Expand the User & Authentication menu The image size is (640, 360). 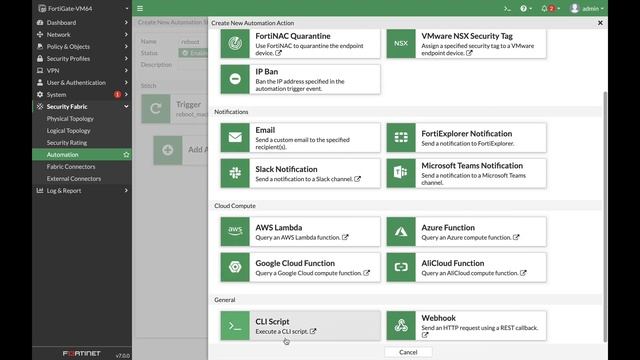82,82
